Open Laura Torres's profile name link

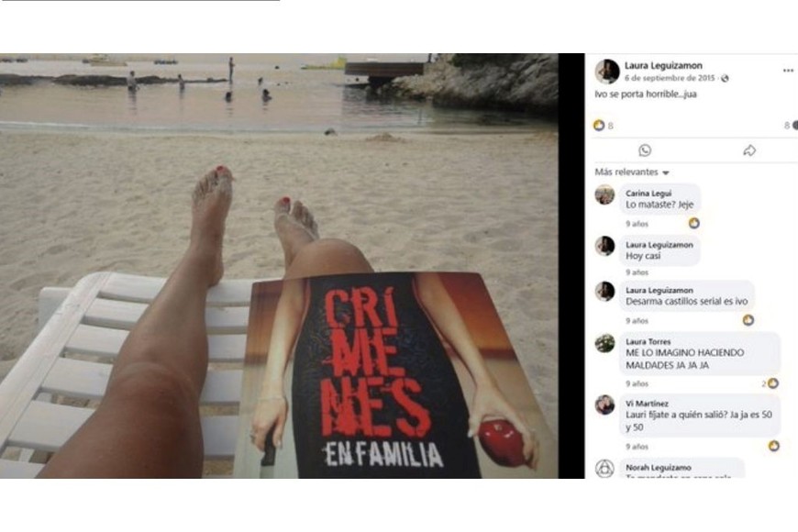[648, 341]
